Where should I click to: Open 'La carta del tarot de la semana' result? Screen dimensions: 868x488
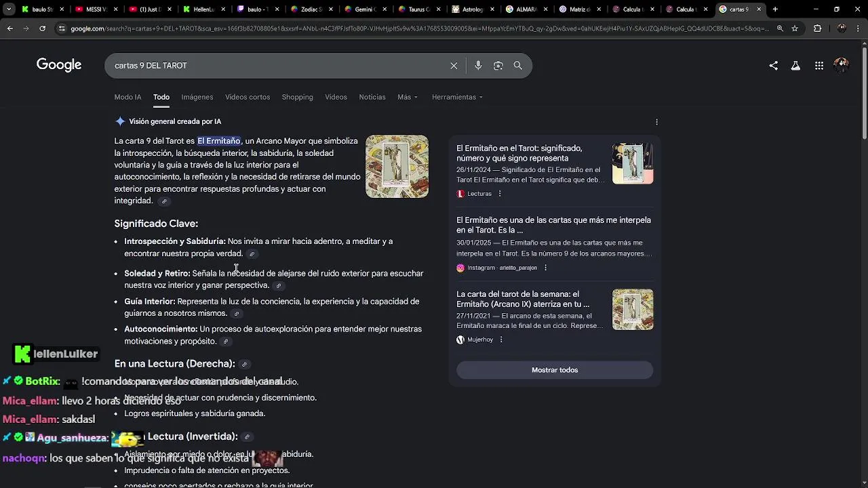tap(523, 299)
